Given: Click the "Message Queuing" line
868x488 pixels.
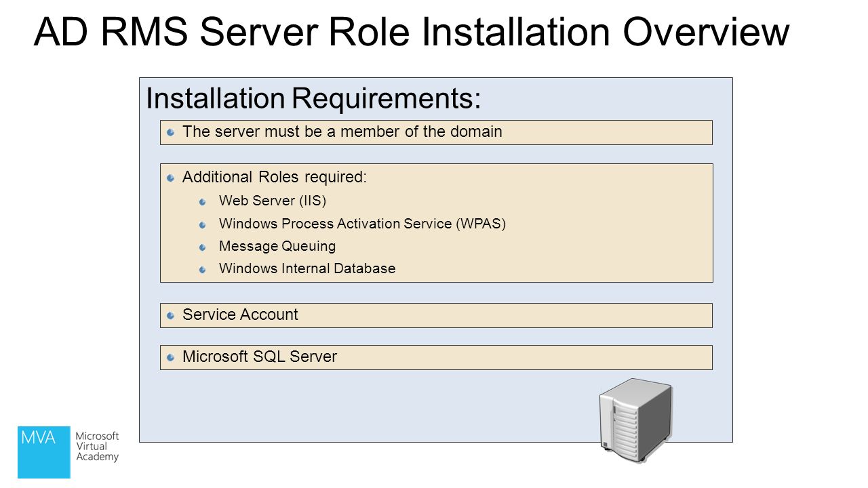Looking at the screenshot, I should pyautogui.click(x=277, y=246).
